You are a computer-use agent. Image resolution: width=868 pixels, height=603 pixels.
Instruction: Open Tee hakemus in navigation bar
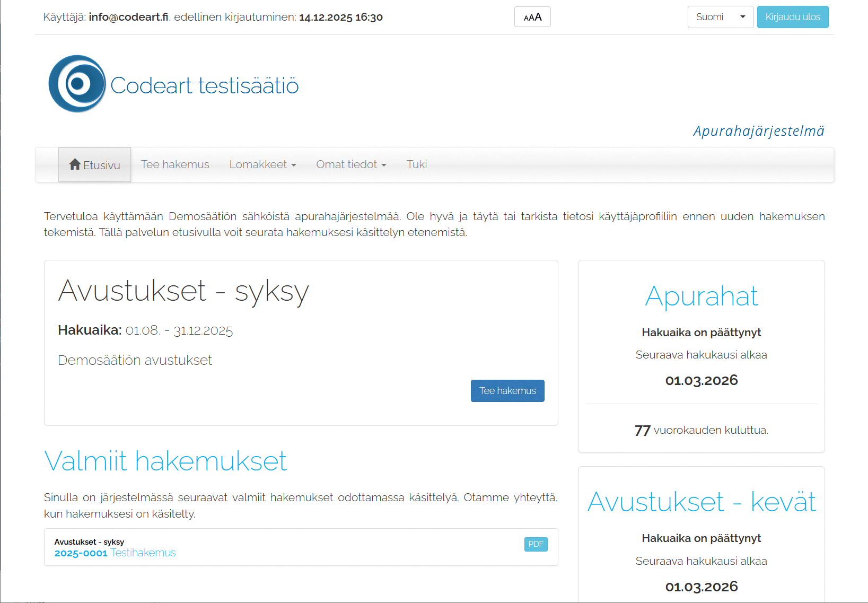pyautogui.click(x=175, y=164)
